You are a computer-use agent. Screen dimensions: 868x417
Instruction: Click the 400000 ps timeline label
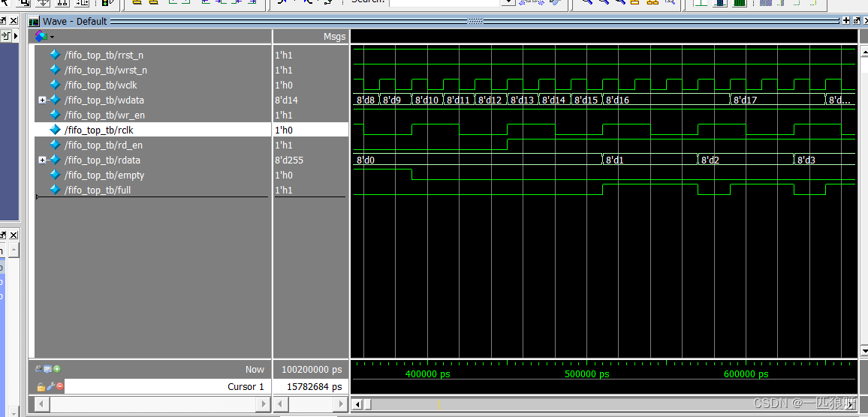click(x=428, y=373)
